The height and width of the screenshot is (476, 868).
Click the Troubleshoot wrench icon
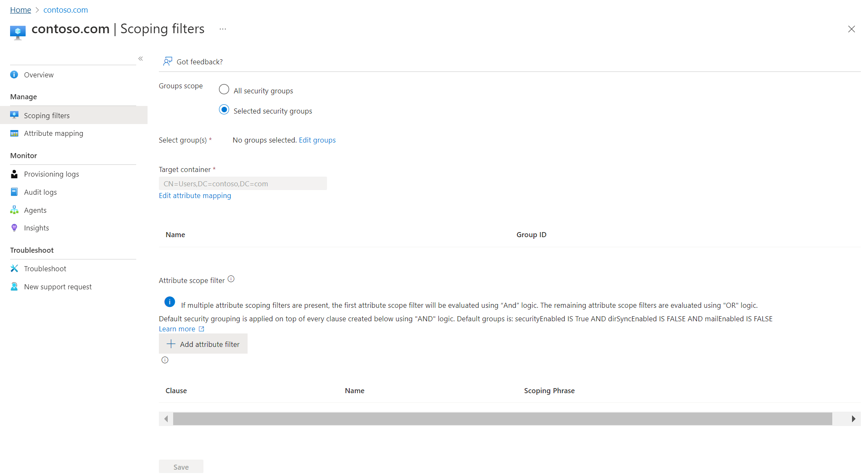[14, 269]
